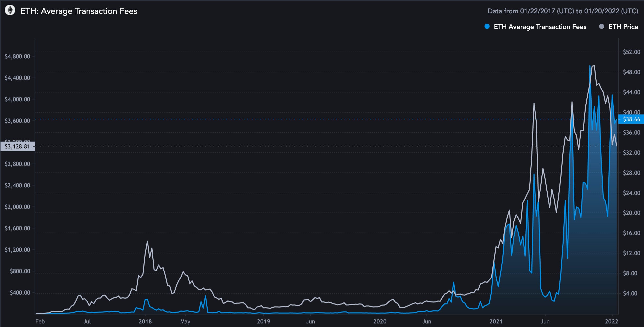Click the $2,000.00 left axis label
The height and width of the screenshot is (327, 644).
coord(17,207)
